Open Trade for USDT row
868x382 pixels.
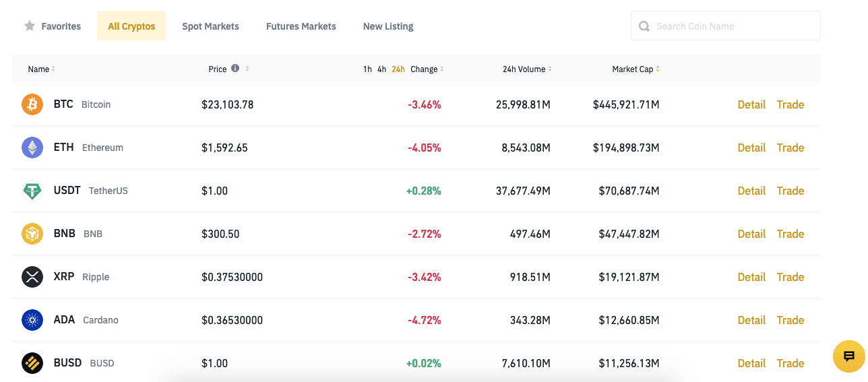[x=790, y=191]
